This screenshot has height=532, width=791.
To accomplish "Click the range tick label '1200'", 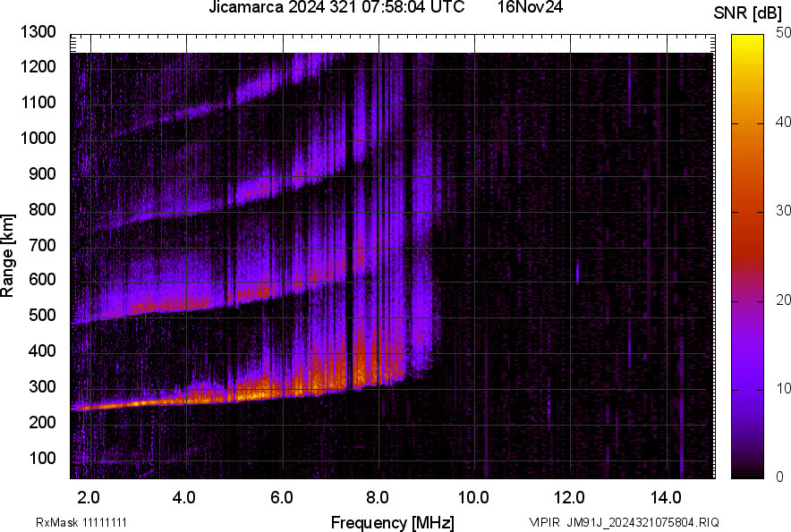I will 38,66.
